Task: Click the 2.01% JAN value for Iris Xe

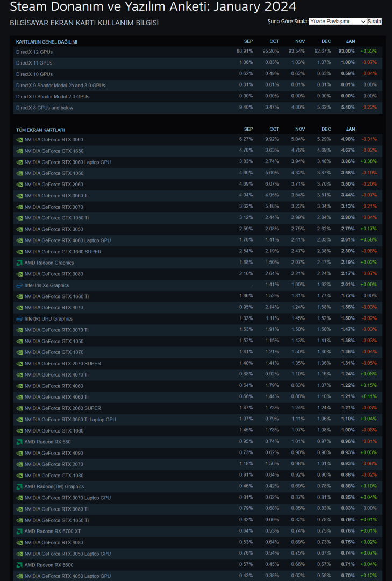Action: point(348,285)
